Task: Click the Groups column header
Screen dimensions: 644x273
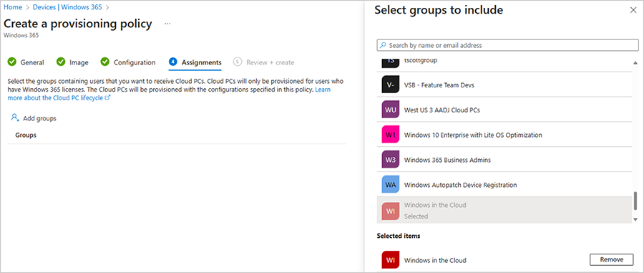Action: (x=26, y=135)
